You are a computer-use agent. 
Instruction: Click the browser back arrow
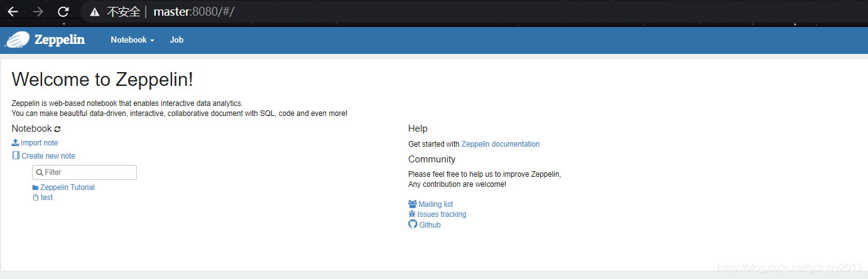pos(13,11)
